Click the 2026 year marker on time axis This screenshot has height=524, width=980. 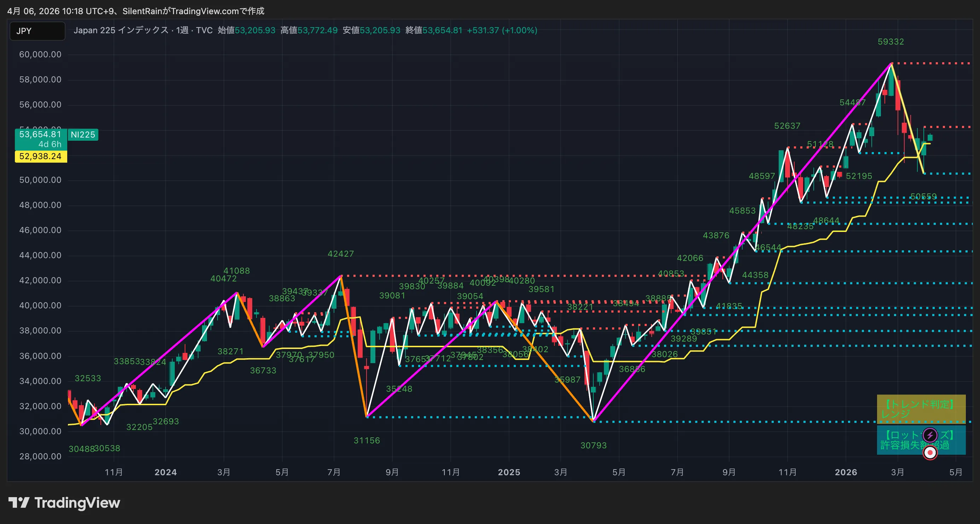tap(846, 472)
